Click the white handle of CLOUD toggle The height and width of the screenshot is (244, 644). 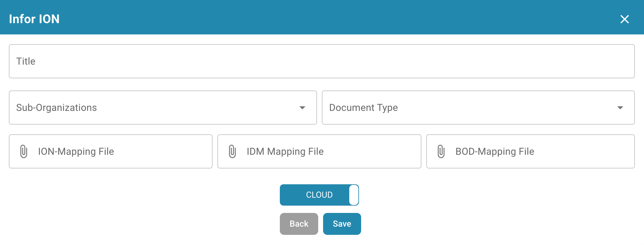(x=354, y=195)
